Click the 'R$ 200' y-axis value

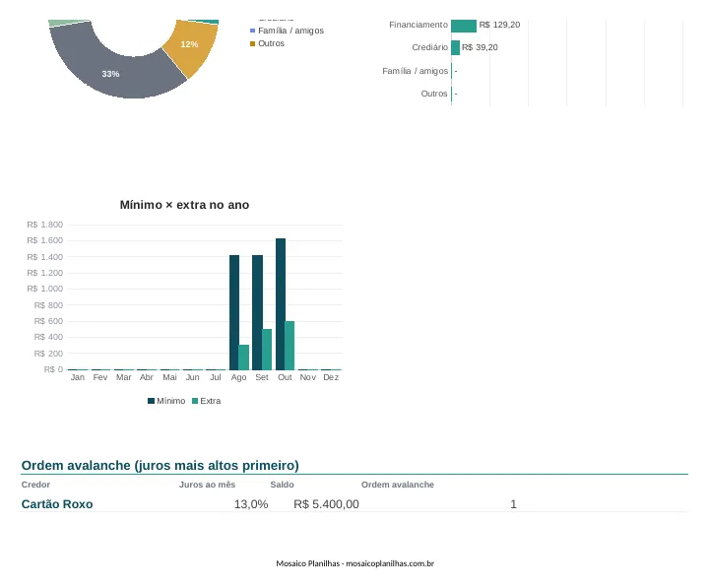point(48,354)
